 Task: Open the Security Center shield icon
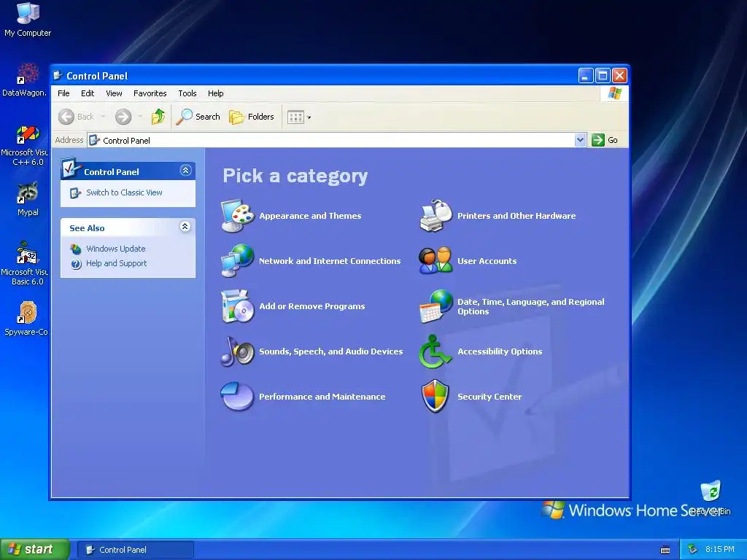click(435, 396)
